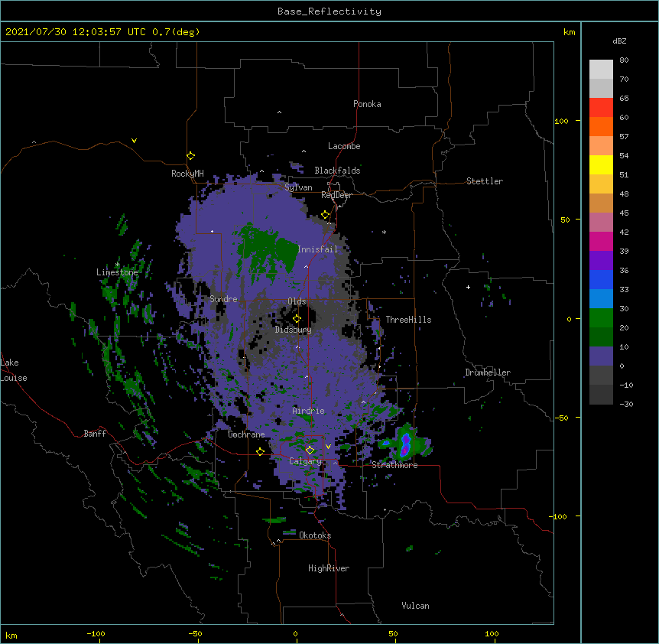This screenshot has height=644, width=659.
Task: Click the Drumheller city label
Action: [488, 372]
